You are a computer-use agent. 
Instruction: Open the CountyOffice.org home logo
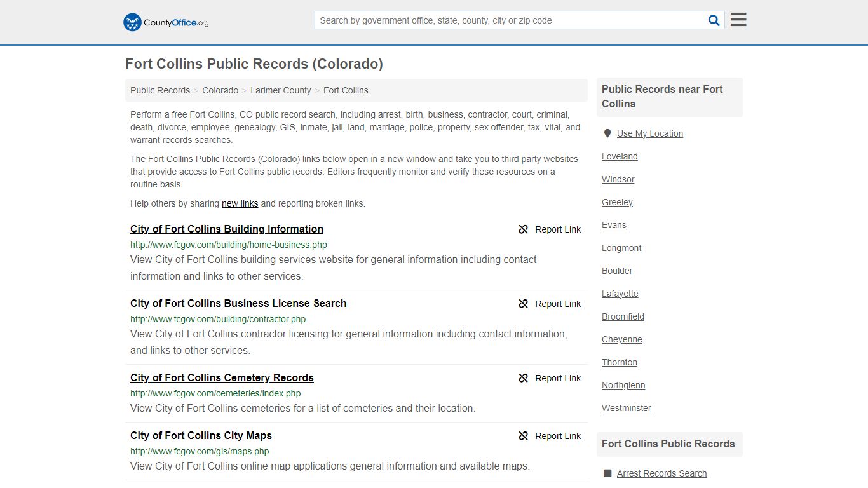tap(166, 22)
